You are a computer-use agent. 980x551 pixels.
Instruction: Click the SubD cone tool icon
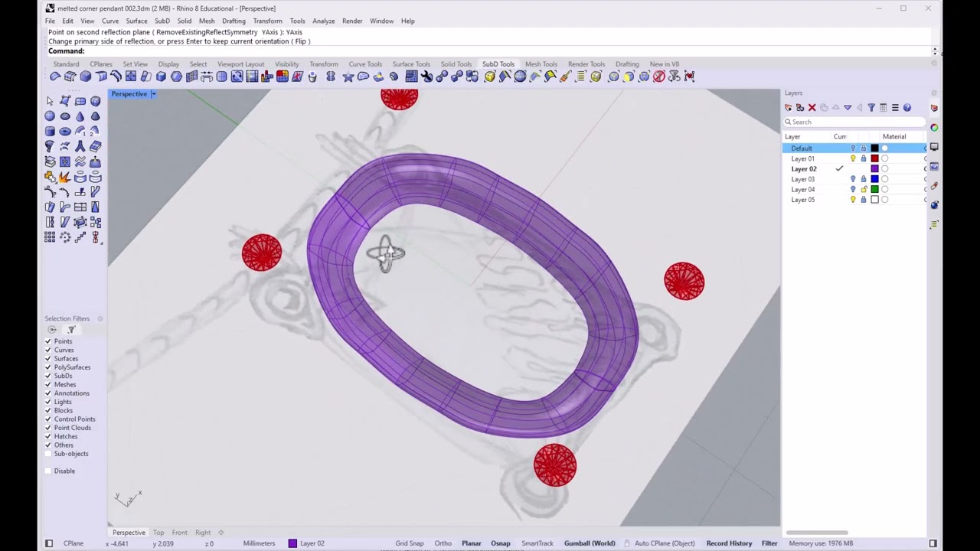point(80,116)
